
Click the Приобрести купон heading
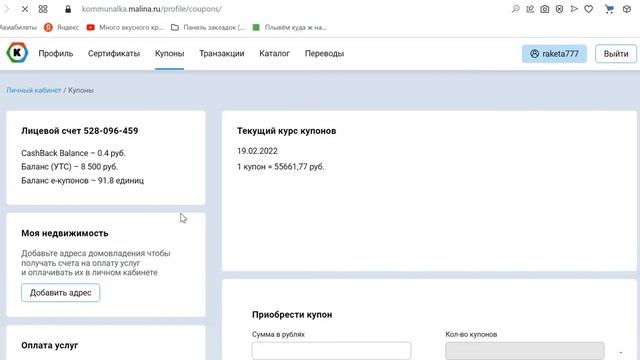point(292,315)
